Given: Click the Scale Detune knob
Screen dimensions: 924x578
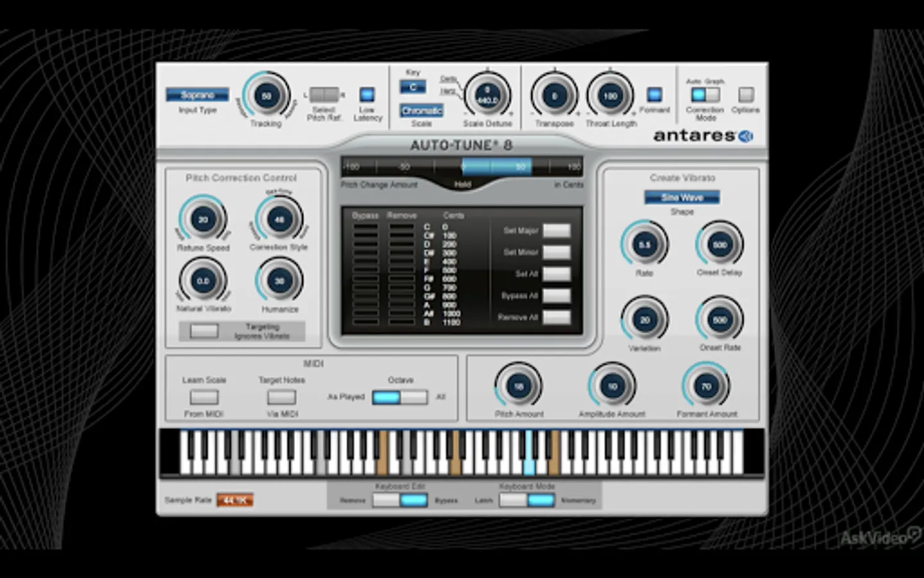Looking at the screenshot, I should click(x=487, y=96).
